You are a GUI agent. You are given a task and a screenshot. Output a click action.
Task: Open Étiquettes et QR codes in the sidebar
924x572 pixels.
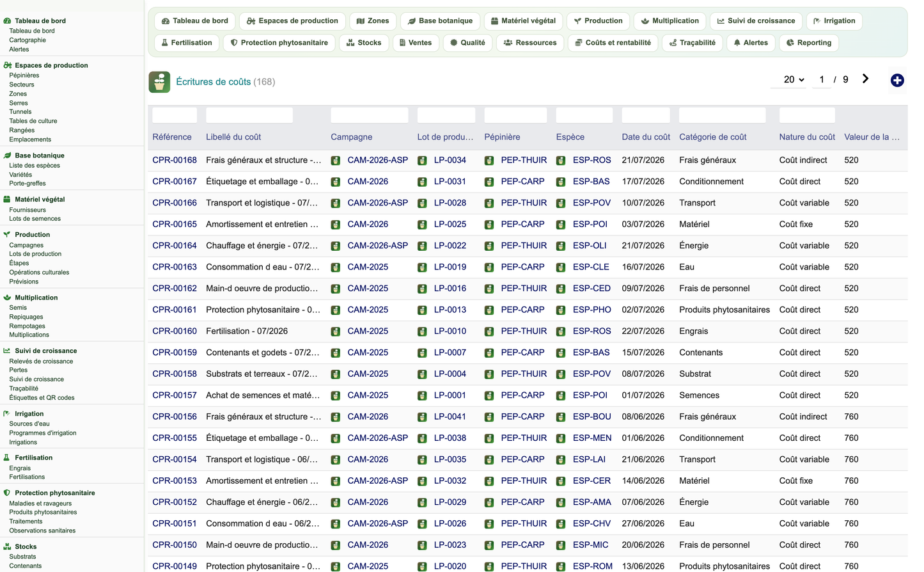coord(42,398)
